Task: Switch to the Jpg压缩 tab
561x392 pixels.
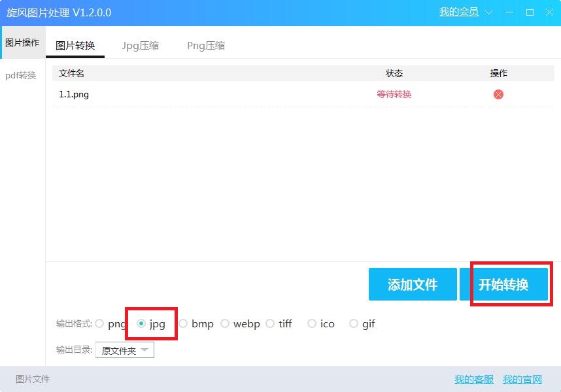Action: click(x=141, y=46)
